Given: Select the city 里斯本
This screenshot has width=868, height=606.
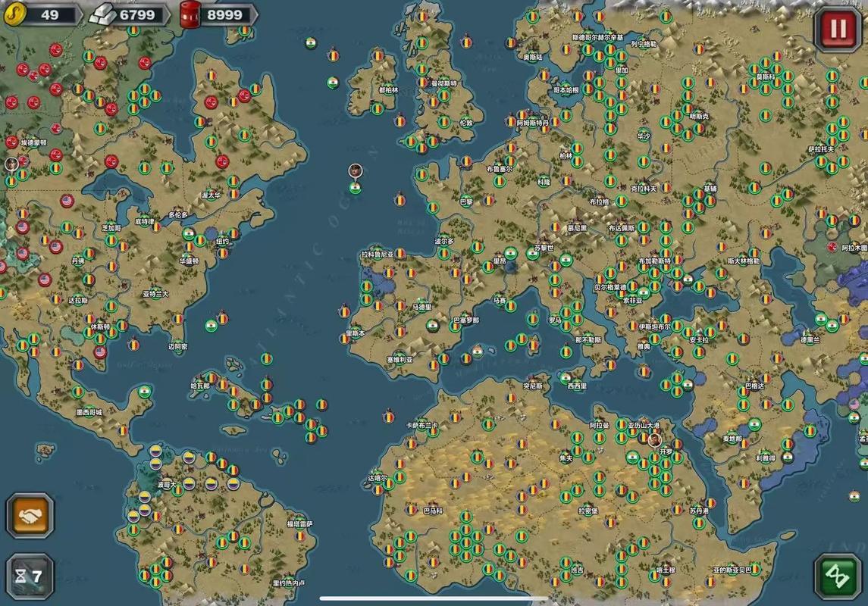Looking at the screenshot, I should (x=356, y=333).
